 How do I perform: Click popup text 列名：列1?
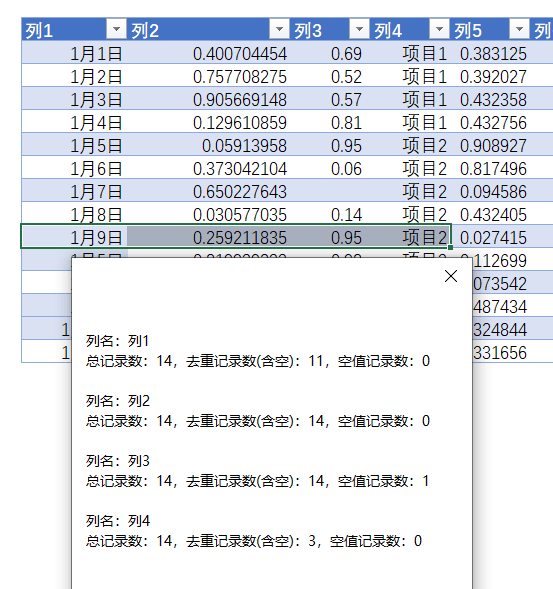[x=118, y=341]
